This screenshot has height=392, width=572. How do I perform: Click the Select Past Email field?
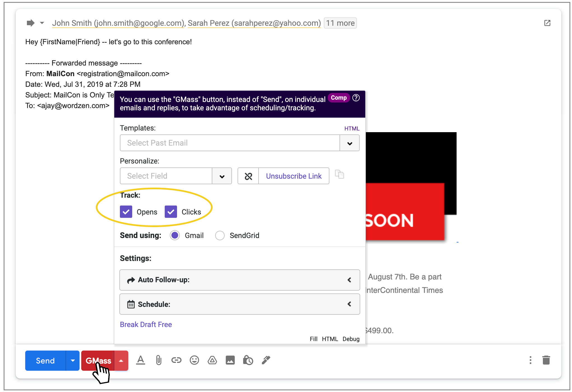pyautogui.click(x=230, y=143)
